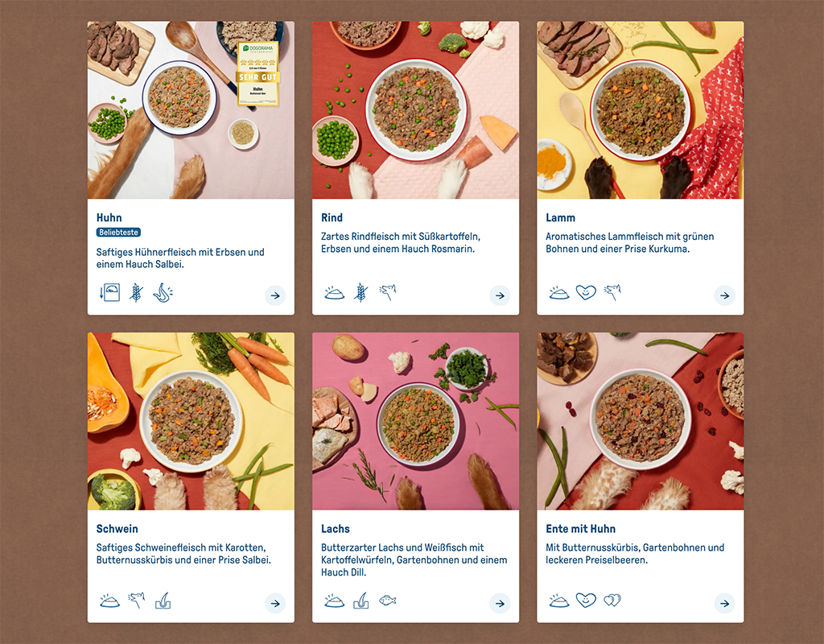The width and height of the screenshot is (824, 644).
Task: Click the grain-free icon on Huhn card
Action: tap(136, 292)
